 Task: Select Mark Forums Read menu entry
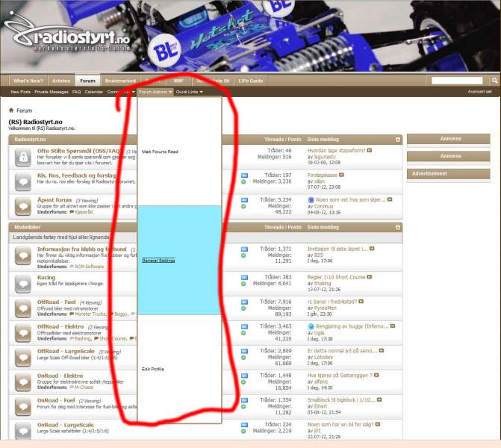click(x=160, y=152)
